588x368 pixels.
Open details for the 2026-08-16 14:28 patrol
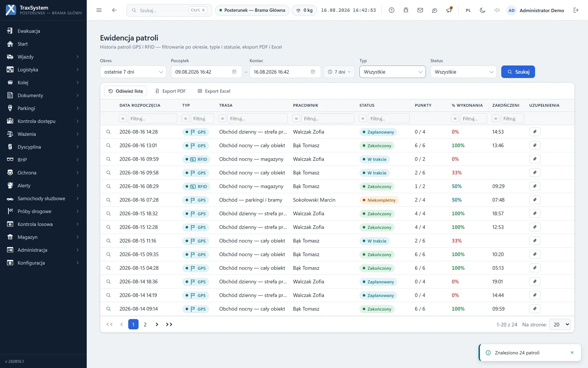108,132
